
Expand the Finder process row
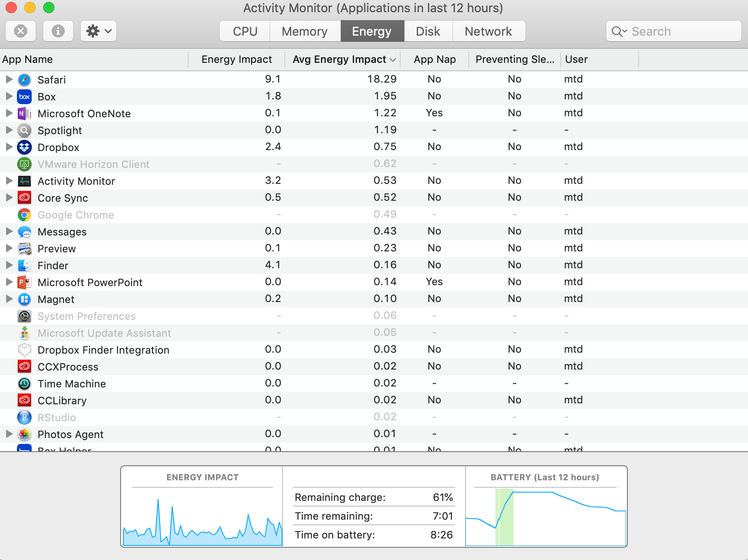pyautogui.click(x=9, y=265)
